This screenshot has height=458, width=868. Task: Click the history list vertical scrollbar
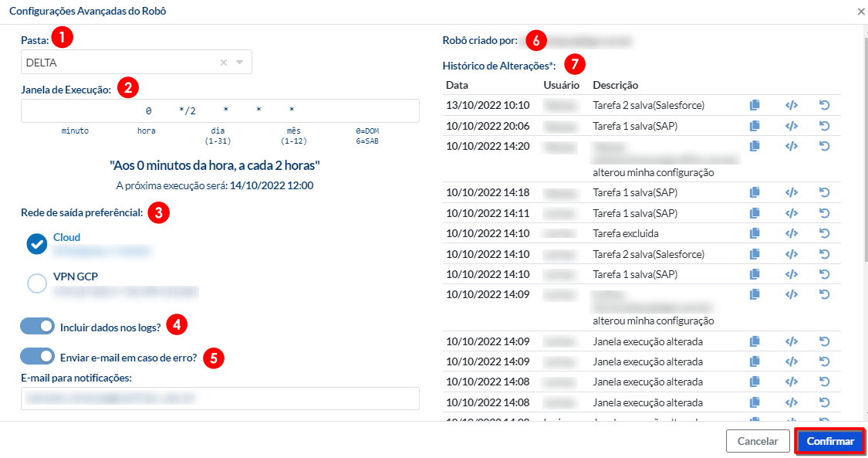(866, 150)
